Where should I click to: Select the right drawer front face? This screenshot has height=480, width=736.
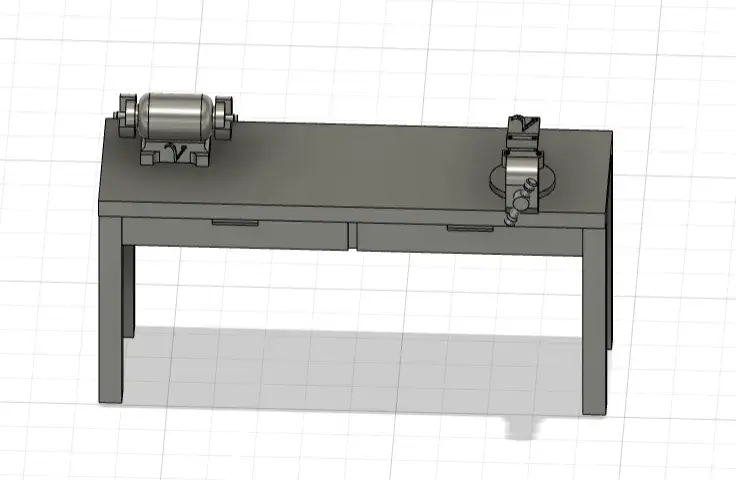(469, 239)
